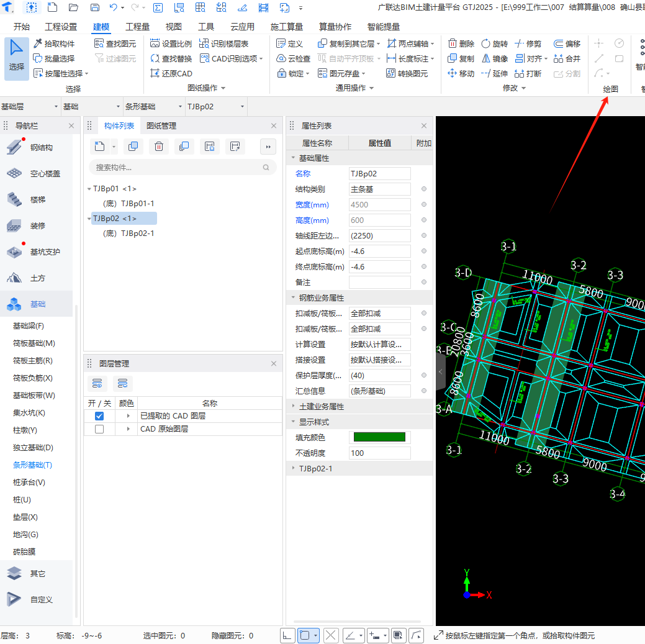Screen dimensions: 645x644
Task: Click the 批量选择 batch select tool
Action: tap(54, 58)
